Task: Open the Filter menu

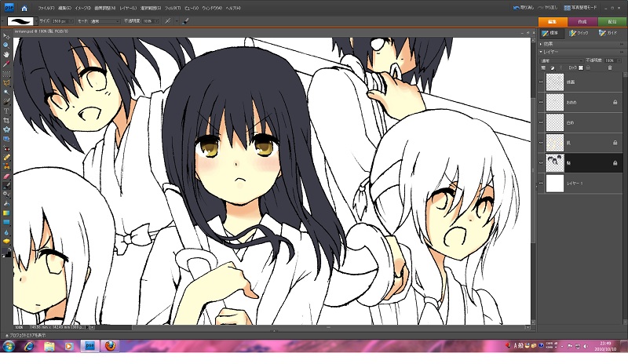Action: (173, 8)
